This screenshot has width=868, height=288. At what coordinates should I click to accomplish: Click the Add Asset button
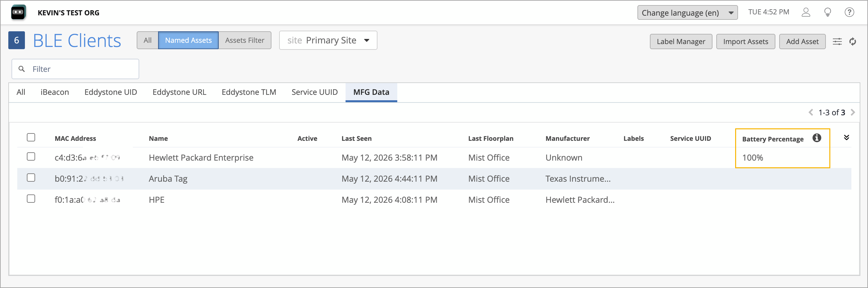pyautogui.click(x=802, y=42)
